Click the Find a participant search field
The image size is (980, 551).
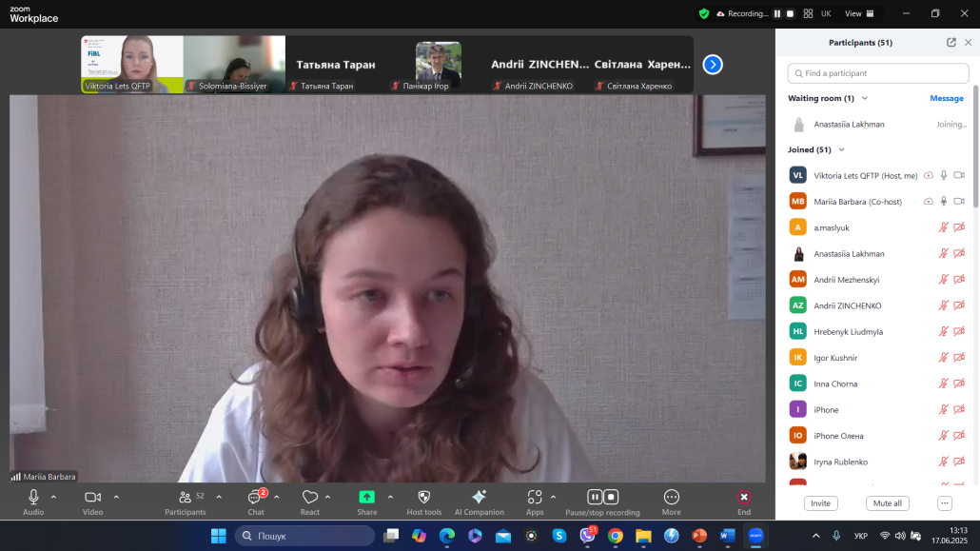point(878,73)
